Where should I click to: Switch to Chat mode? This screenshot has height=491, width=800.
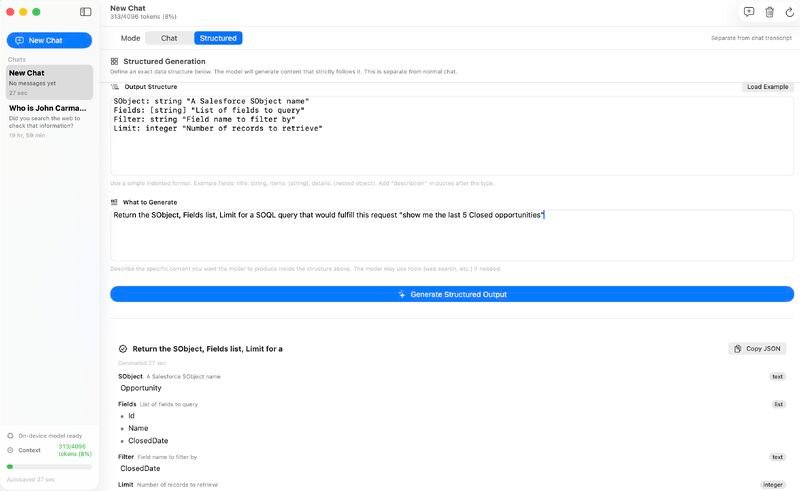(169, 38)
